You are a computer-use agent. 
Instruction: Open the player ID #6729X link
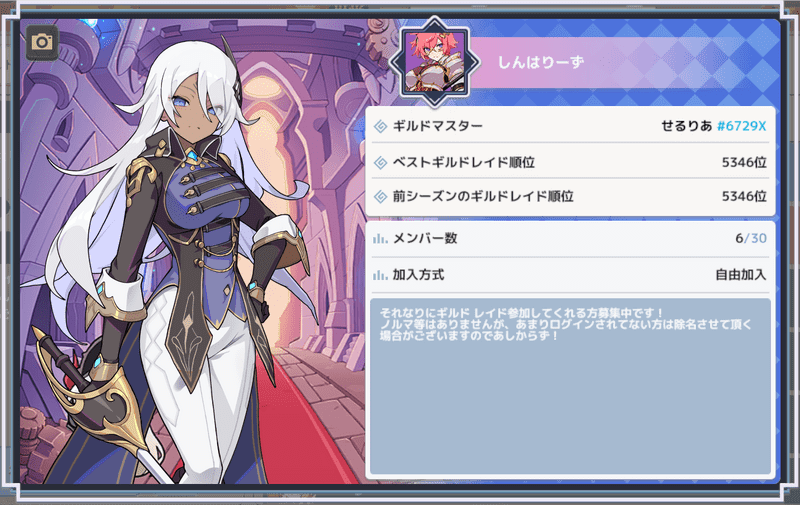(741, 126)
